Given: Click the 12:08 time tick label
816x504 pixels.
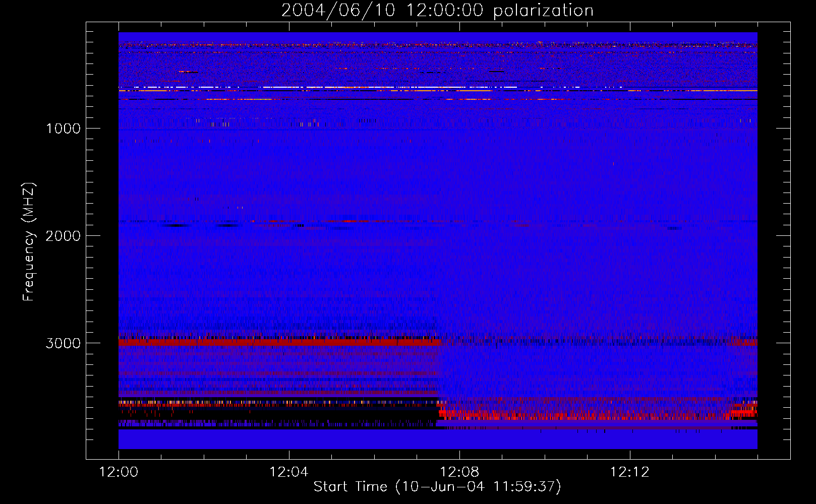Looking at the screenshot, I should point(459,472).
